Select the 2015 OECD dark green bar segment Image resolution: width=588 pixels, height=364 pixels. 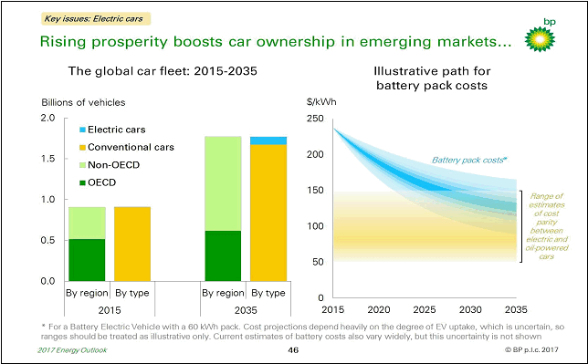87,260
